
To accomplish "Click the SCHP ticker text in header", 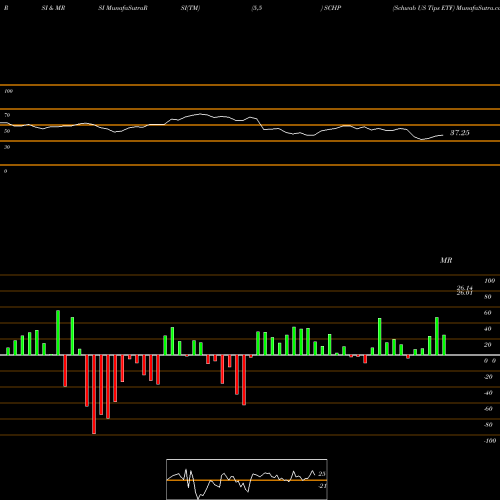I will click(332, 8).
